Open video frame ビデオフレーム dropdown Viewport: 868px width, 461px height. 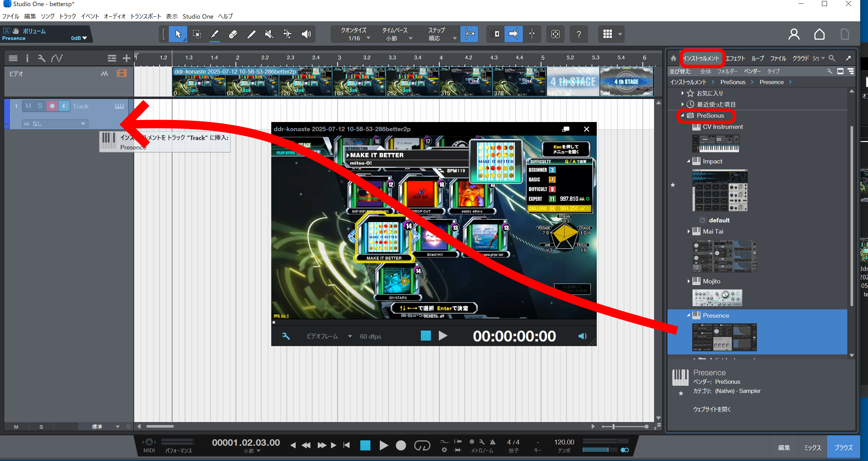[x=329, y=336]
